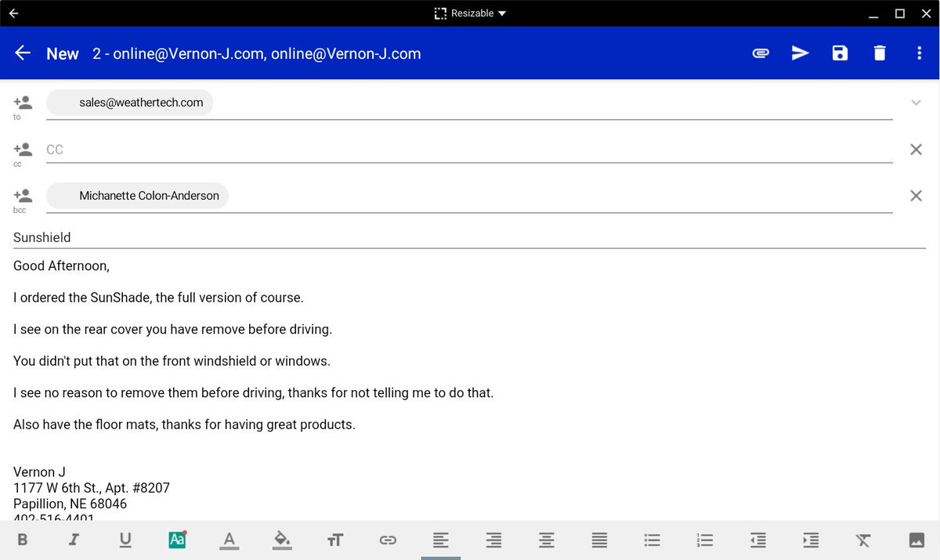Open the three-dot overflow menu
Screen dimensions: 940x560
pyautogui.click(x=920, y=53)
